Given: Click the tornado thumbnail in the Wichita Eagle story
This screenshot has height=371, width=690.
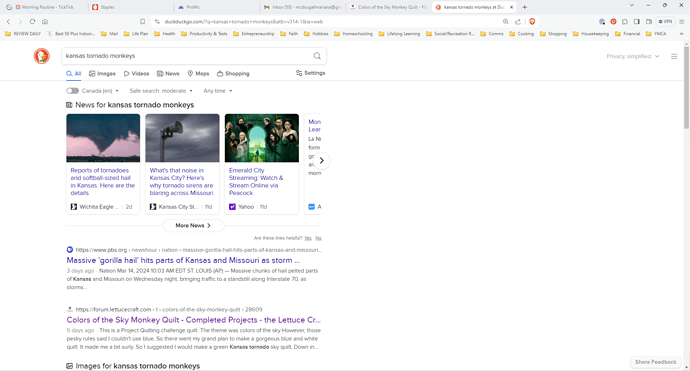Looking at the screenshot, I should coord(103,138).
